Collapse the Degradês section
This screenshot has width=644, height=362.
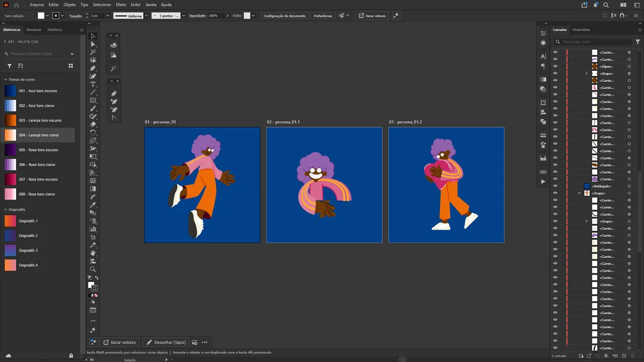click(x=6, y=209)
